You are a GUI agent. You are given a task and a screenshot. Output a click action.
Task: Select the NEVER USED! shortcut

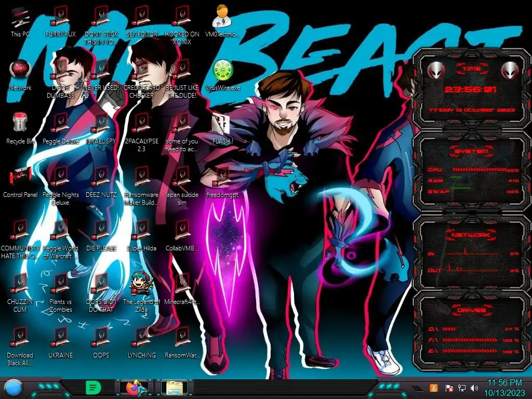pos(101,75)
